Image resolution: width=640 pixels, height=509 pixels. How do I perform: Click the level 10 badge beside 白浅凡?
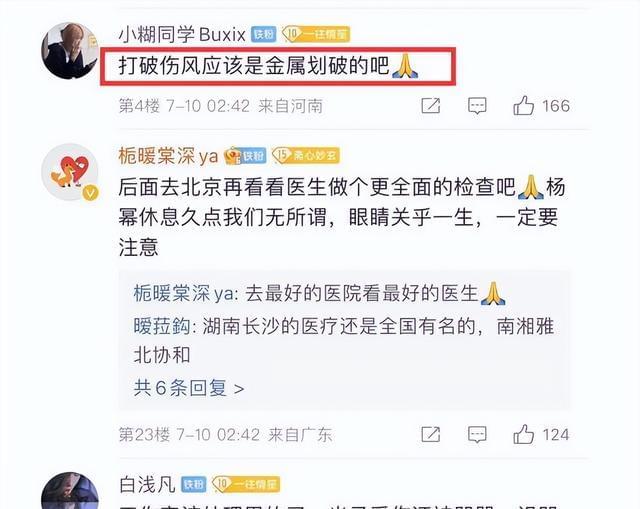pos(246,485)
